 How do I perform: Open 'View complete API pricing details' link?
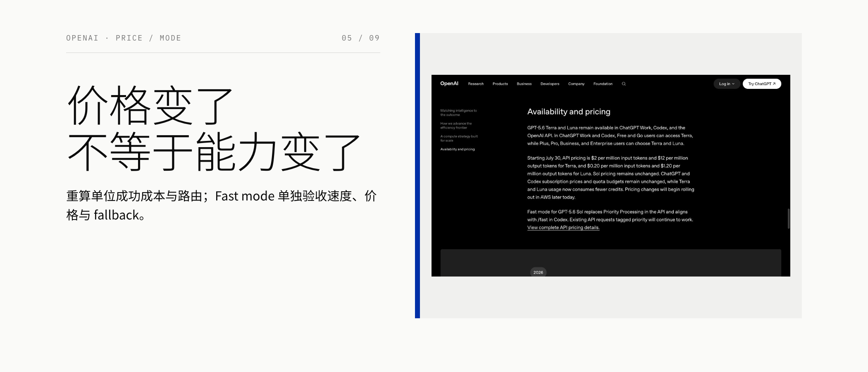tap(563, 227)
